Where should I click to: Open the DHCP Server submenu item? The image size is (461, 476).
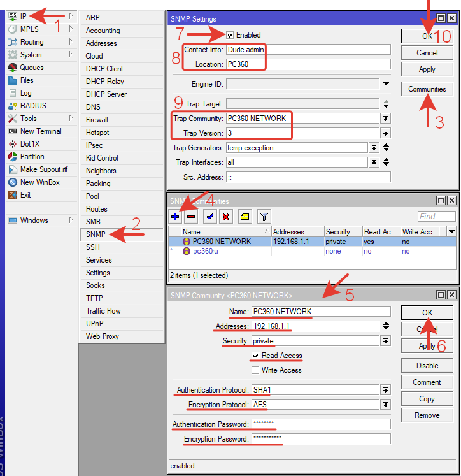[x=122, y=94]
